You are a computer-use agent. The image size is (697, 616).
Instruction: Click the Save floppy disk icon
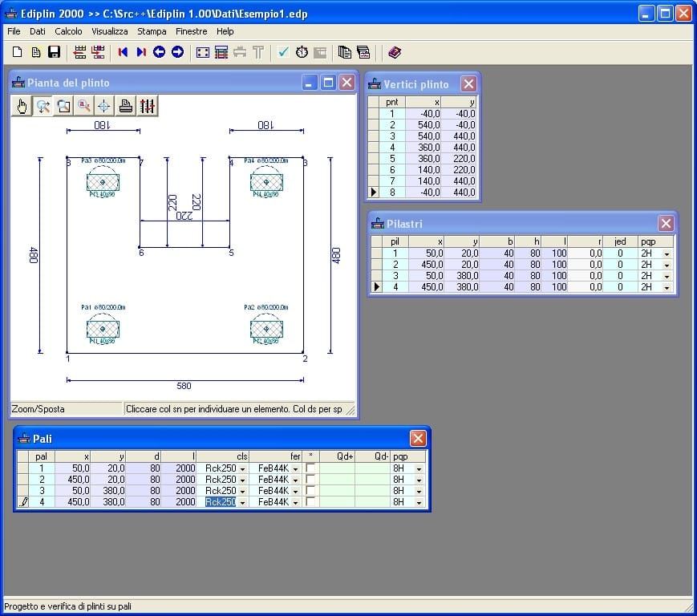[55, 52]
